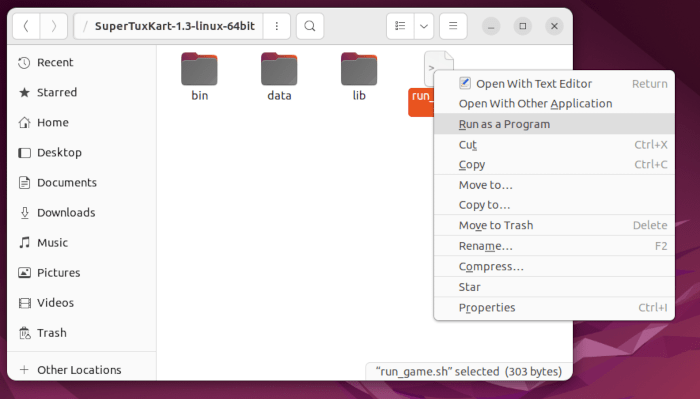Image resolution: width=700 pixels, height=399 pixels.
Task: Choose Star from the context menu
Action: click(x=554, y=287)
